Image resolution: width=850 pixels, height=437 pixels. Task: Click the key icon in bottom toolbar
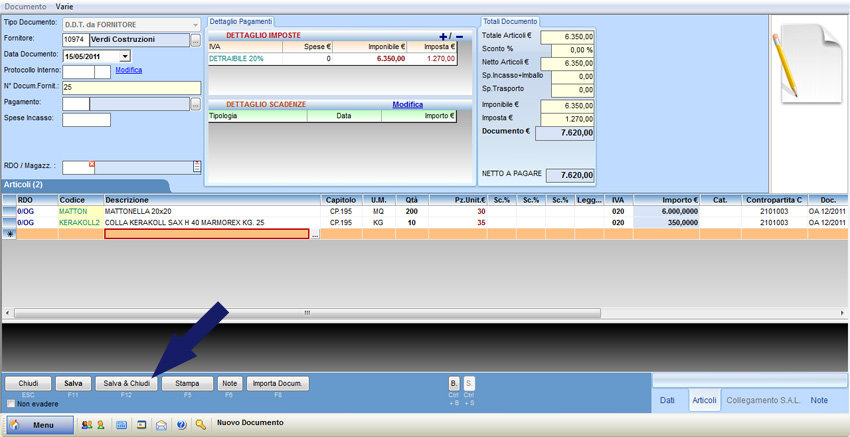click(201, 425)
